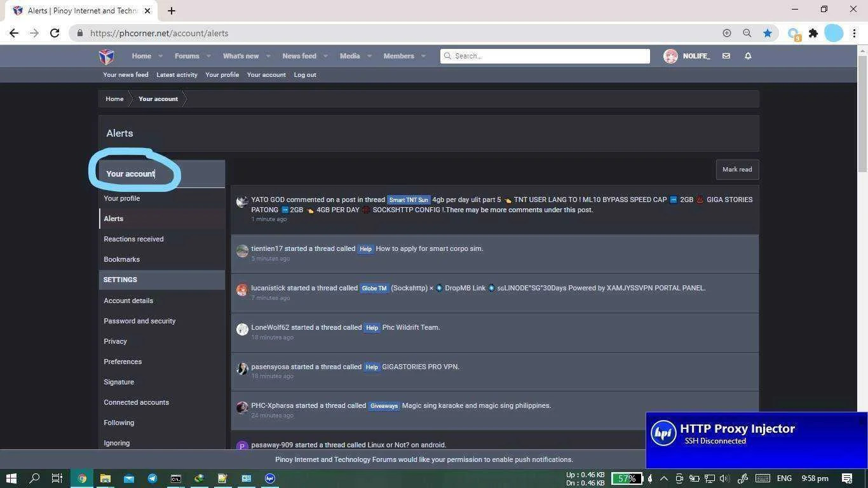Expand Media menu dropdown arrow
Image resolution: width=868 pixels, height=488 pixels.
coord(369,56)
